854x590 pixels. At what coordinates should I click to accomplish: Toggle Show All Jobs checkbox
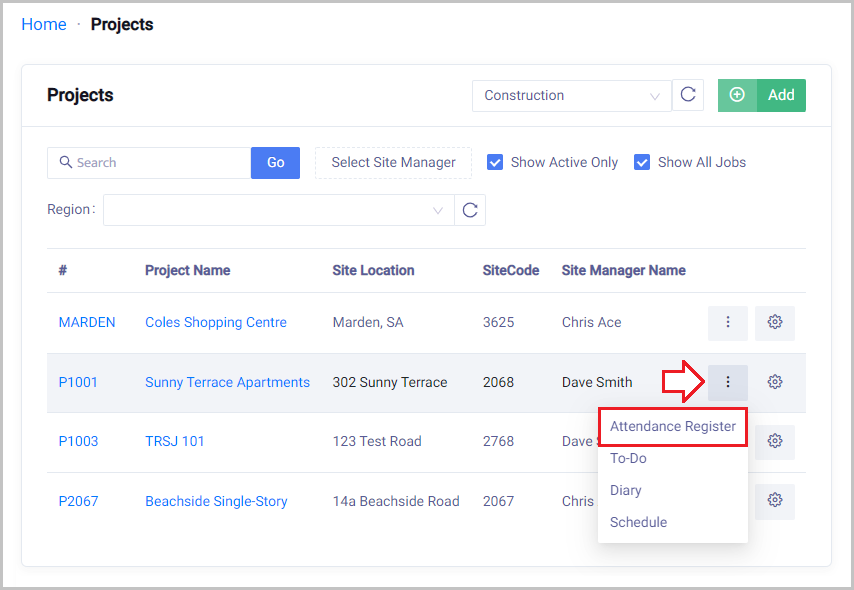pyautogui.click(x=642, y=162)
